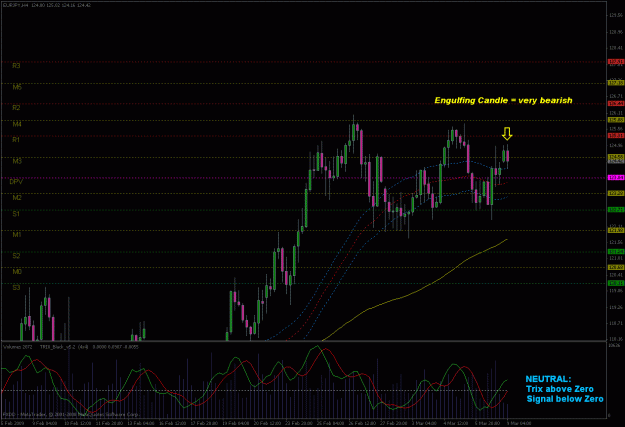Click the TRIX indicator name in subwindow header
The width and height of the screenshot is (625, 427).
[56, 347]
